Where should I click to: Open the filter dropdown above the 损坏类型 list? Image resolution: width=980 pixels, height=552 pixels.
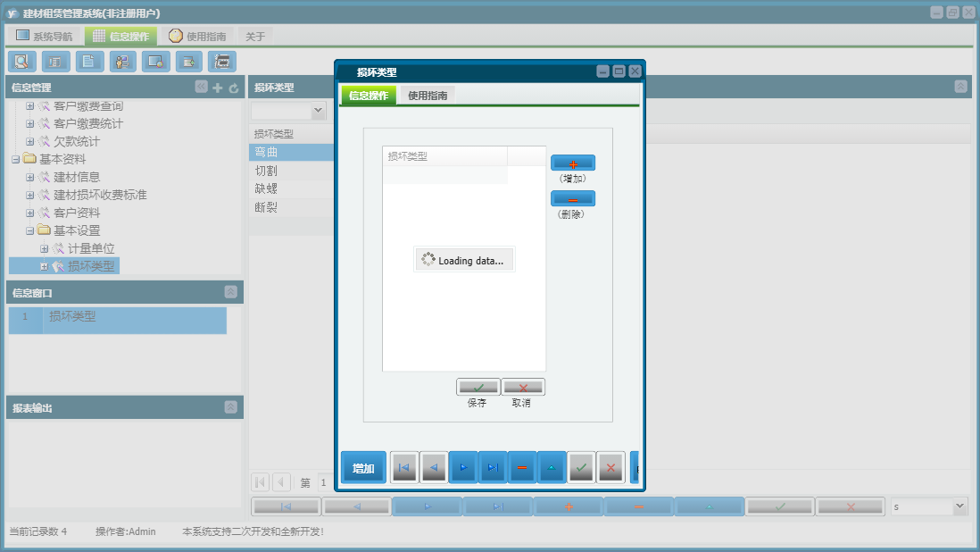click(x=318, y=111)
